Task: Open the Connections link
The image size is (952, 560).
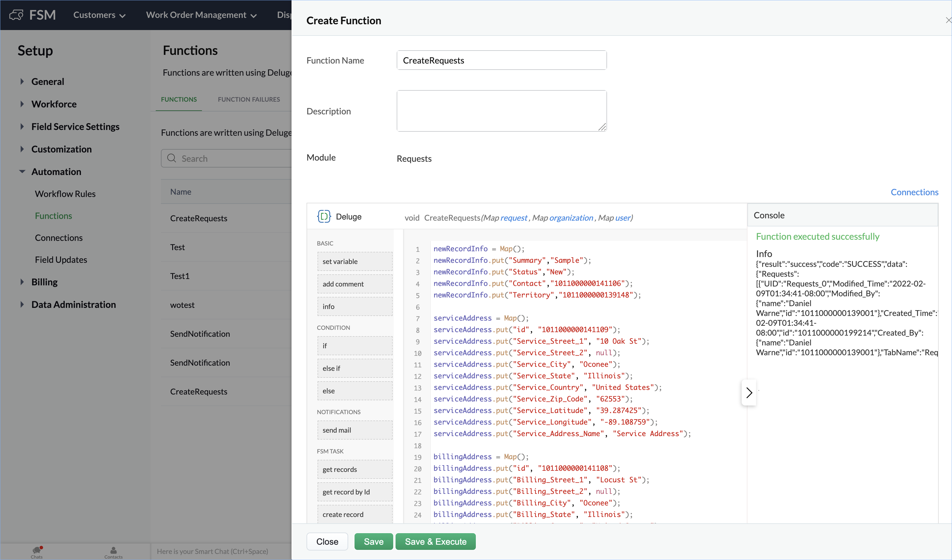Action: pyautogui.click(x=914, y=192)
